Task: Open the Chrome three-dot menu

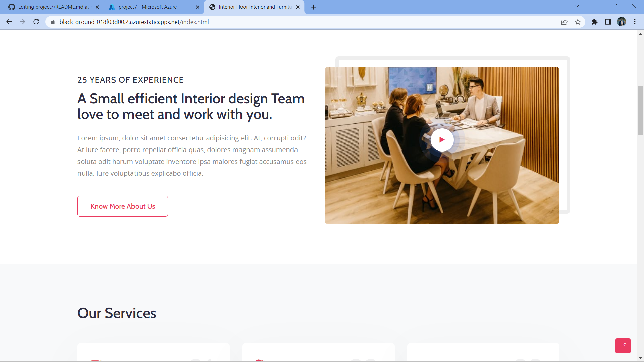Action: (635, 22)
